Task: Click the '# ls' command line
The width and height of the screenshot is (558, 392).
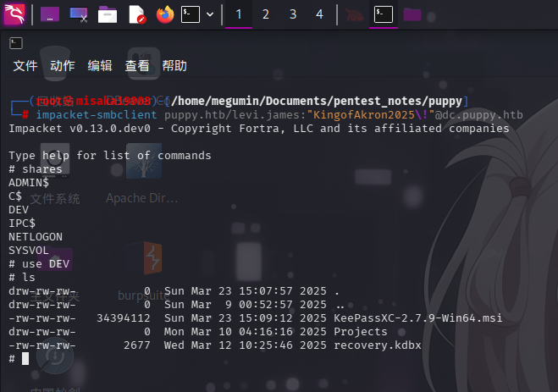Action: (22, 278)
